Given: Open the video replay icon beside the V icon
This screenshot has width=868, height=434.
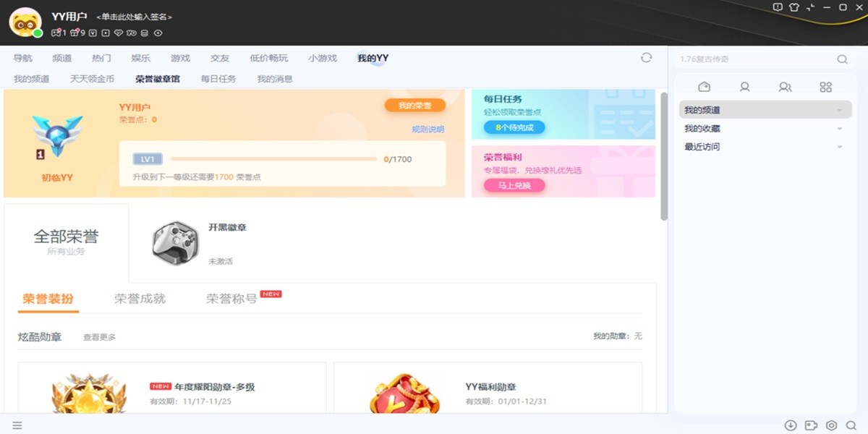Looking at the screenshot, I should click(x=106, y=32).
